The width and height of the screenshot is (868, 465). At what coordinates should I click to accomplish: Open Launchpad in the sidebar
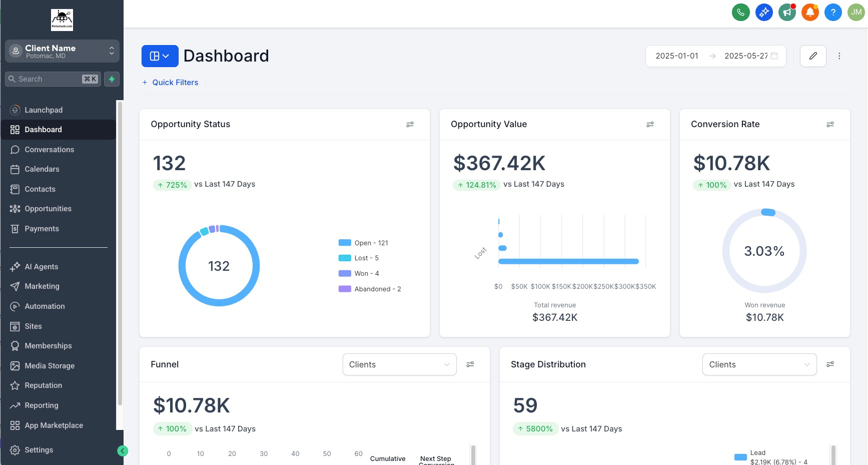(x=58, y=110)
